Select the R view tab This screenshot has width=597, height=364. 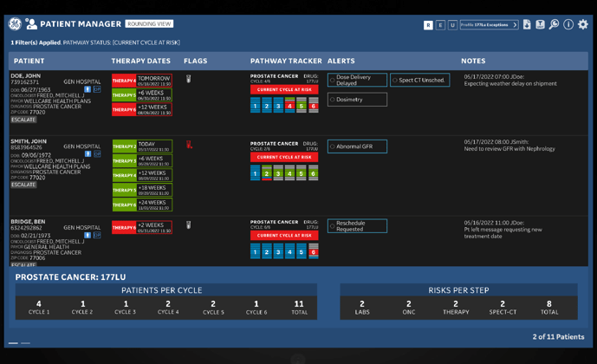428,25
